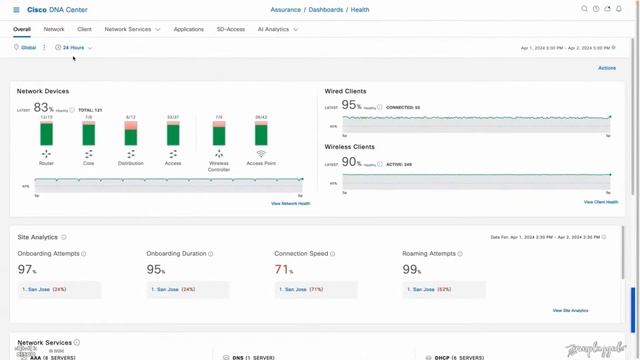
Task: Open the help question mark icon
Action: 596,9
